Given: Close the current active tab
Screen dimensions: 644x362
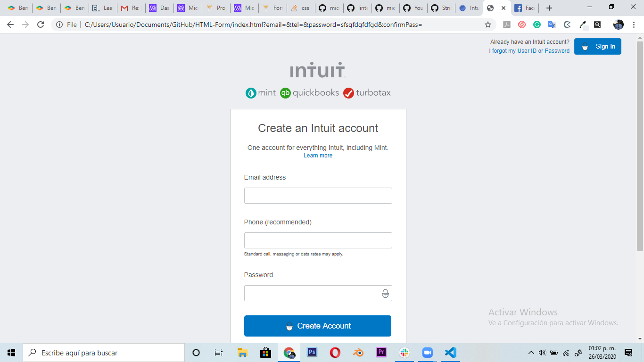Looking at the screenshot, I should click(504, 8).
